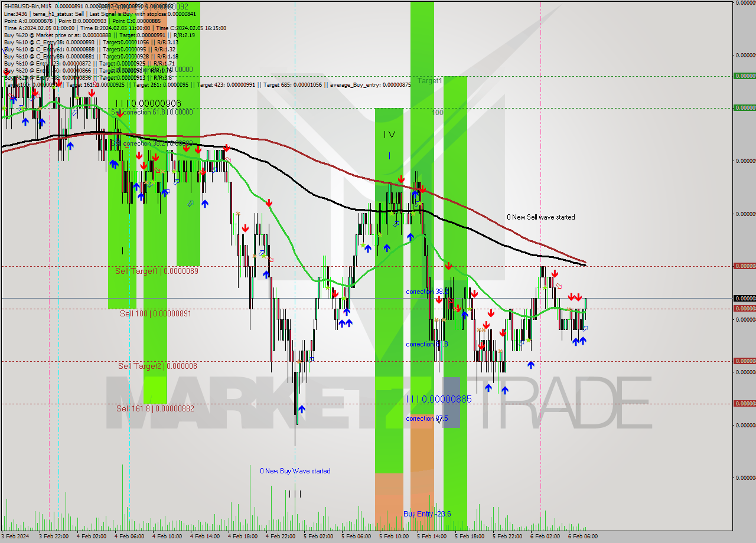Click the topmost green price tag on axis

(744, 76)
